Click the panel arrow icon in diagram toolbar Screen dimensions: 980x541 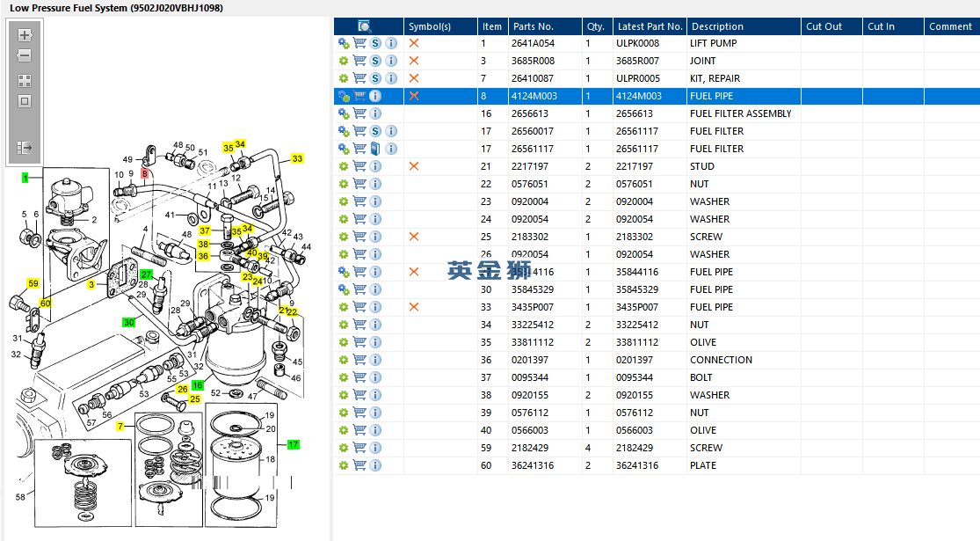coord(25,148)
